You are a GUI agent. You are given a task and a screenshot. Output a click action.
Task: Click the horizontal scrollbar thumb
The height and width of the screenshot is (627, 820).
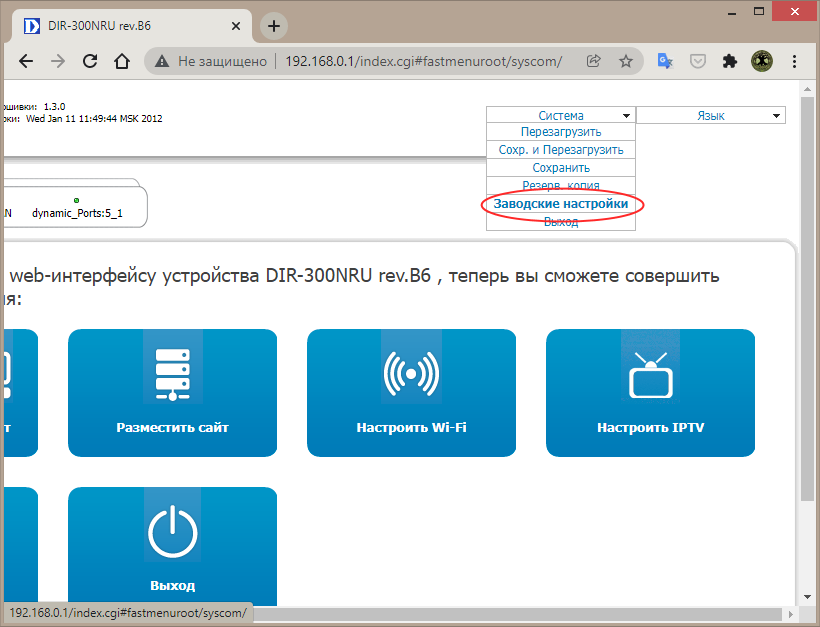(517, 613)
